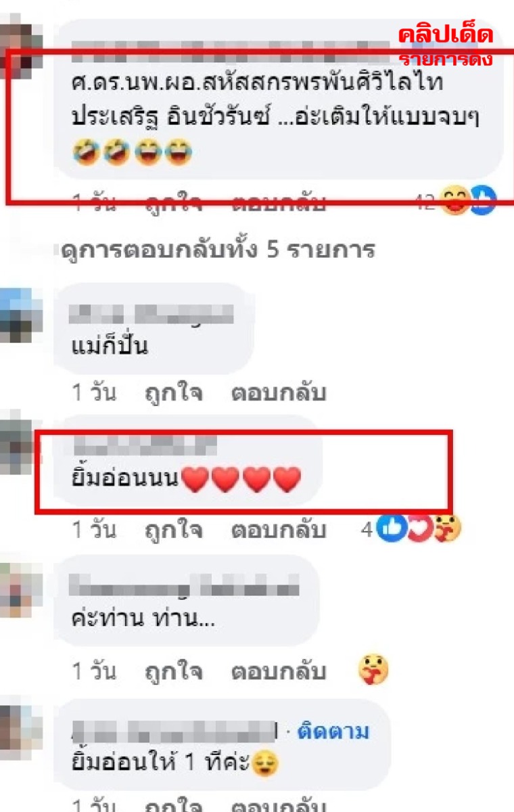Like the "ยิ้มอ่อนนน" hearts comment
This screenshot has width=514, height=812.
click(x=174, y=530)
